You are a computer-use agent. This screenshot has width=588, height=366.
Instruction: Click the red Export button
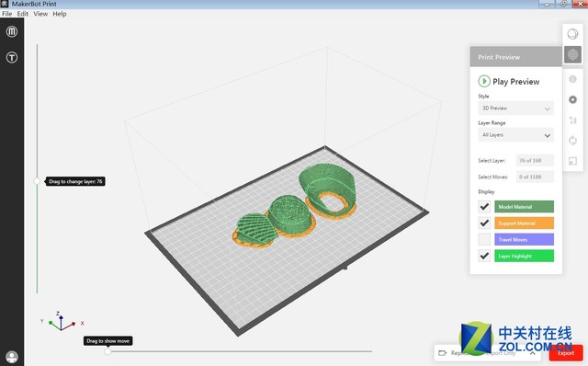click(566, 353)
